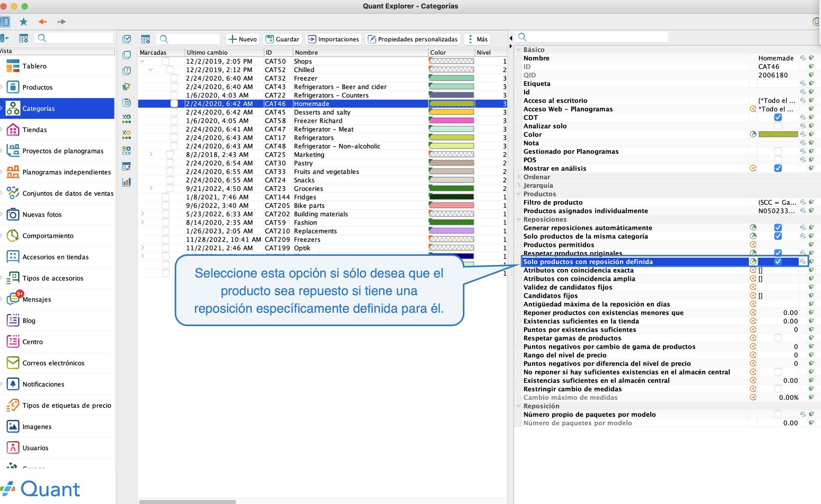
Task: Toggle the sidebar panel icon
Action: (5, 22)
